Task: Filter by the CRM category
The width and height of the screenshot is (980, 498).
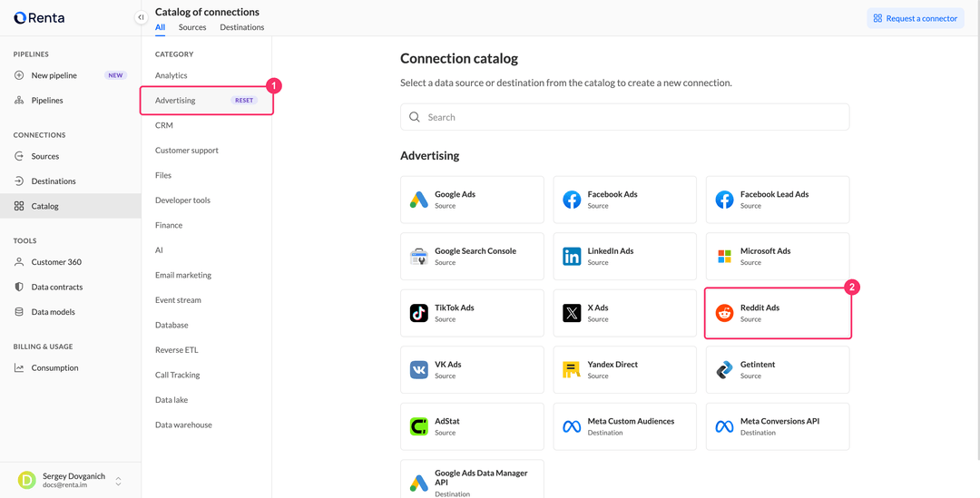Action: (164, 125)
